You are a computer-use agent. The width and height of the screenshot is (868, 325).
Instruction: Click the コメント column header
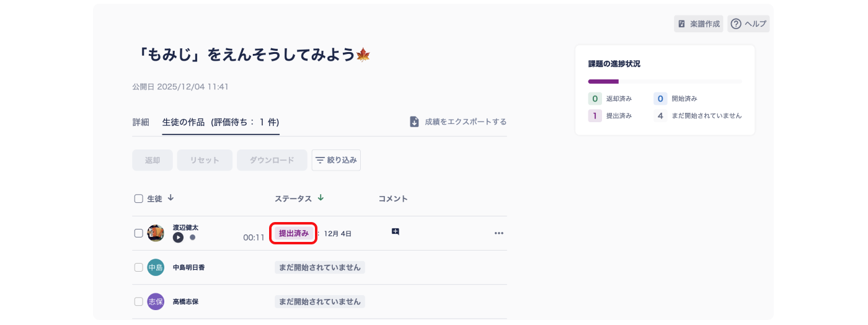393,198
